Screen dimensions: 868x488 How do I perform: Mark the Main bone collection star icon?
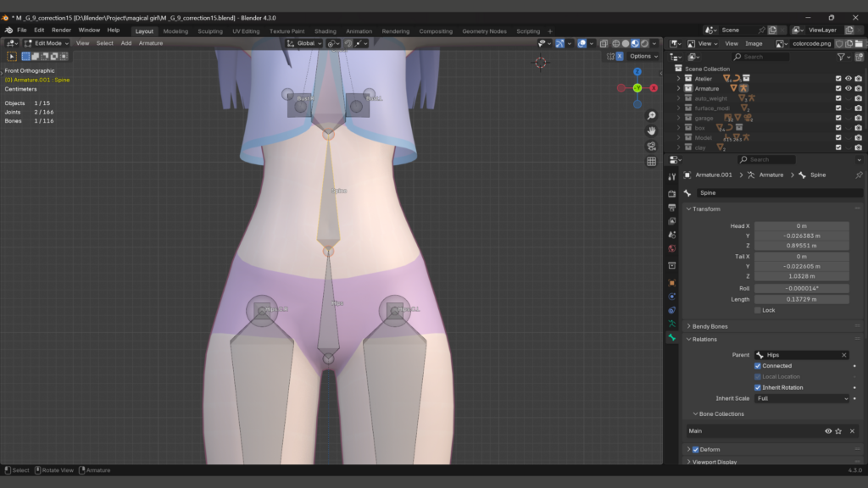coord(839,431)
